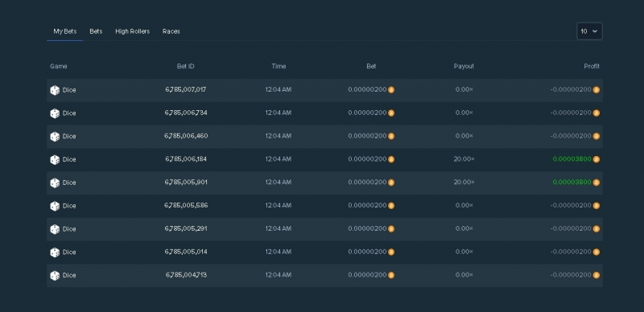Click the bitcoin icon in Bet column of row 6,785,006,184
The height and width of the screenshot is (312, 644).
(x=391, y=159)
